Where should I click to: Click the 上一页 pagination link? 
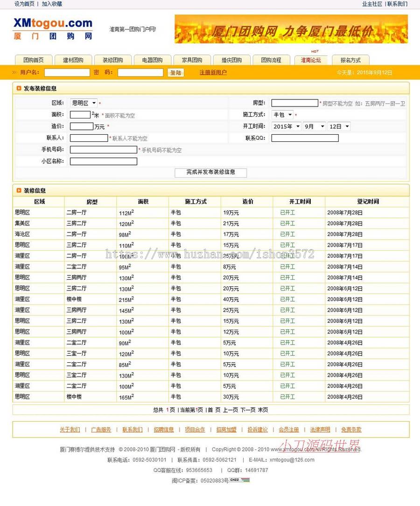231,410
